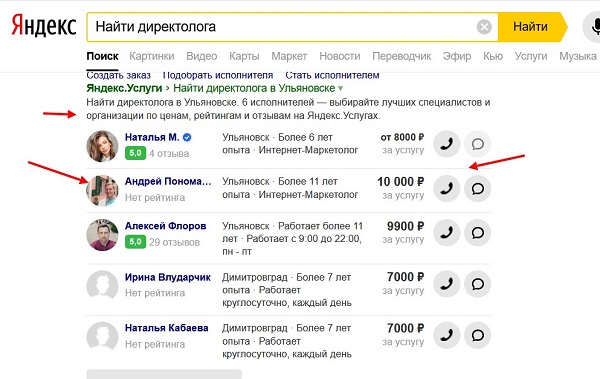
Task: Open chat with Андрей Понома...
Action: click(478, 188)
